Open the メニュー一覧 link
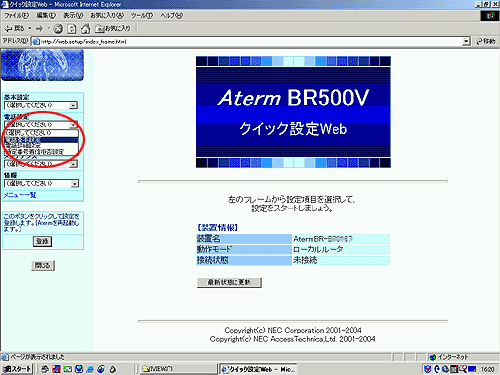500x375 pixels. pos(20,195)
